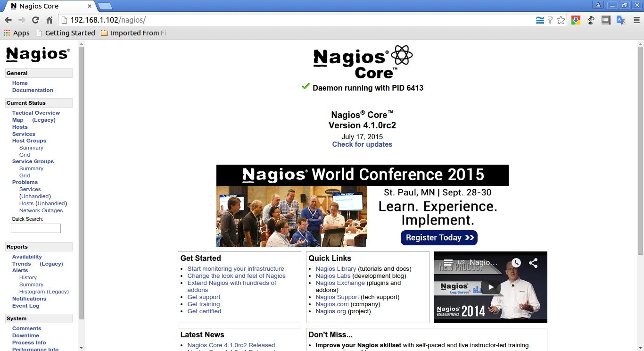
Task: Click the colorful extension icon beside star
Action: (576, 20)
